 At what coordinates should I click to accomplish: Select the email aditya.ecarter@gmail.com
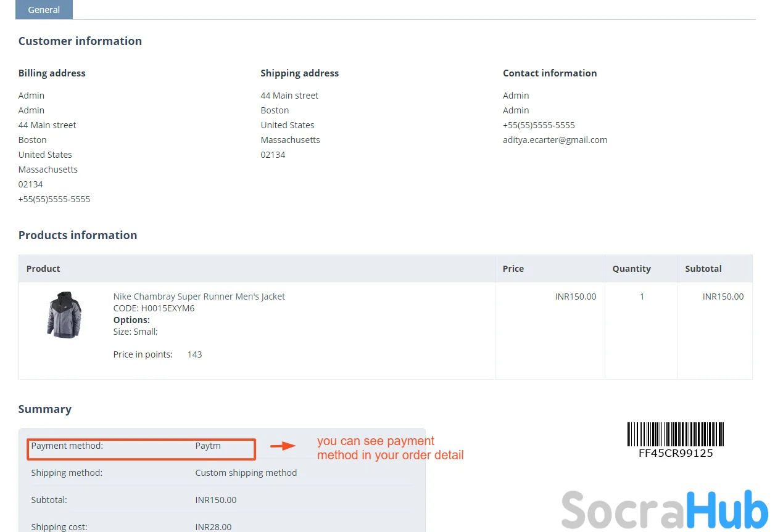coord(555,140)
